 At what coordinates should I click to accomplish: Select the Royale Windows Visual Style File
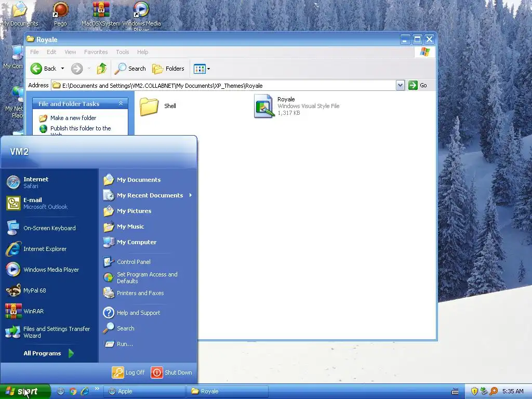[297, 106]
